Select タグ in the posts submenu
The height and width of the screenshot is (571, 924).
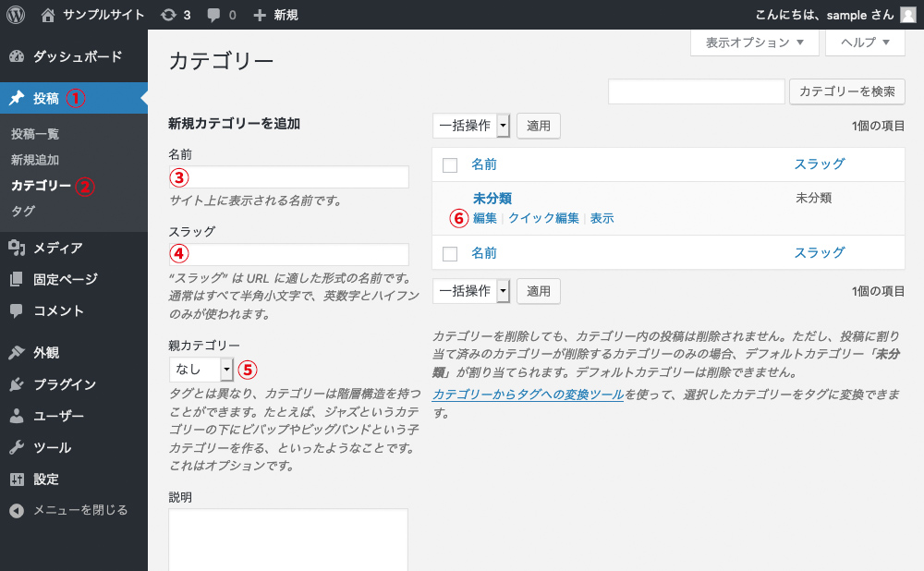(23, 211)
